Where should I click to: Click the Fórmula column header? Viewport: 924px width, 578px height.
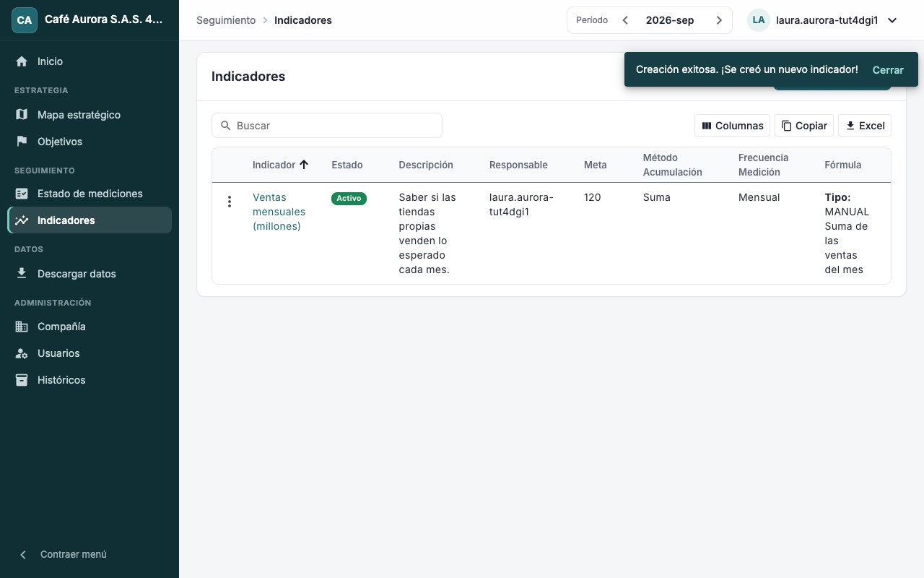coord(843,165)
